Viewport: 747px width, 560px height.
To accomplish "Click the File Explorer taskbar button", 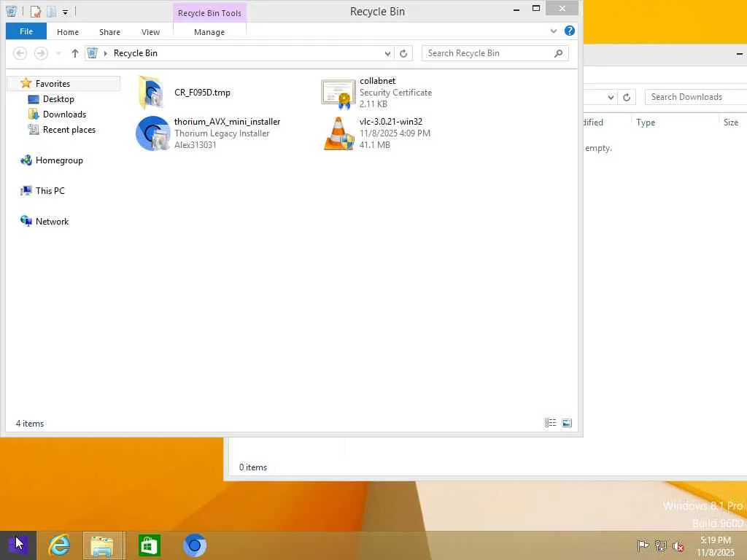I will pyautogui.click(x=104, y=545).
